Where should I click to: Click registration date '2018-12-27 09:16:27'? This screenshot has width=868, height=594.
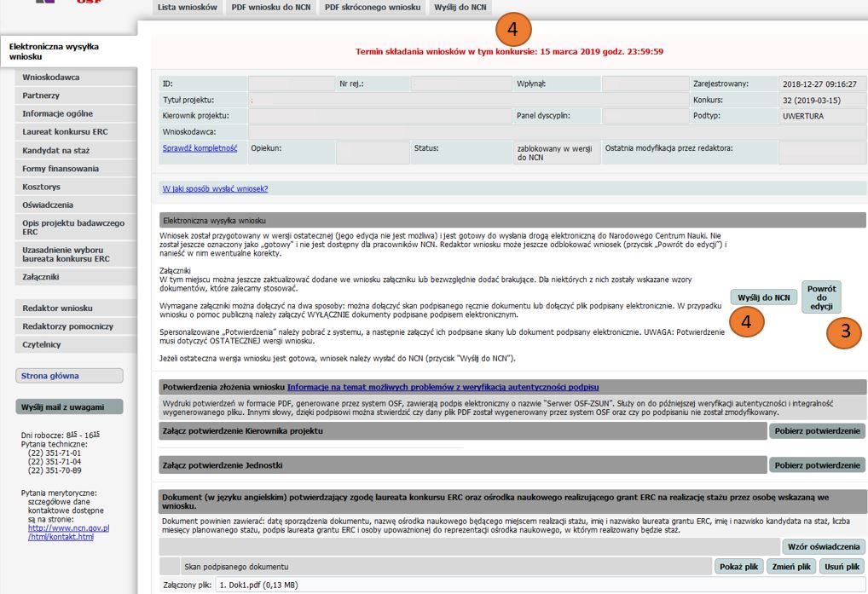pos(819,84)
